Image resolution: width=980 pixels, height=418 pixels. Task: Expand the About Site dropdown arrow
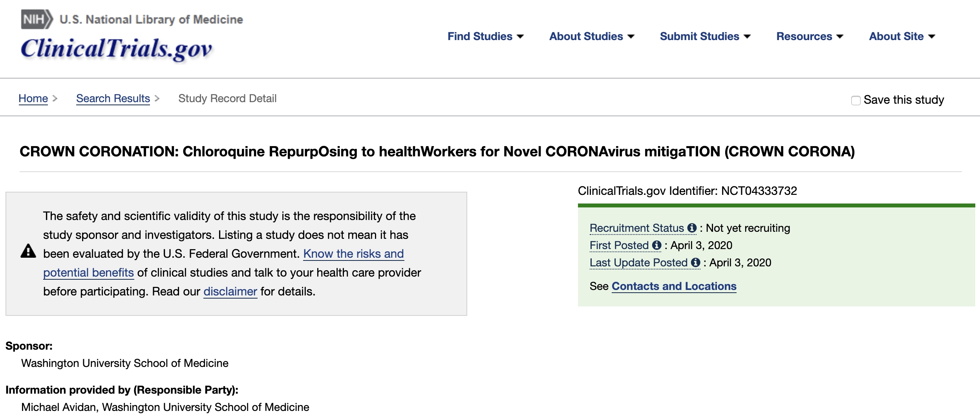point(931,37)
